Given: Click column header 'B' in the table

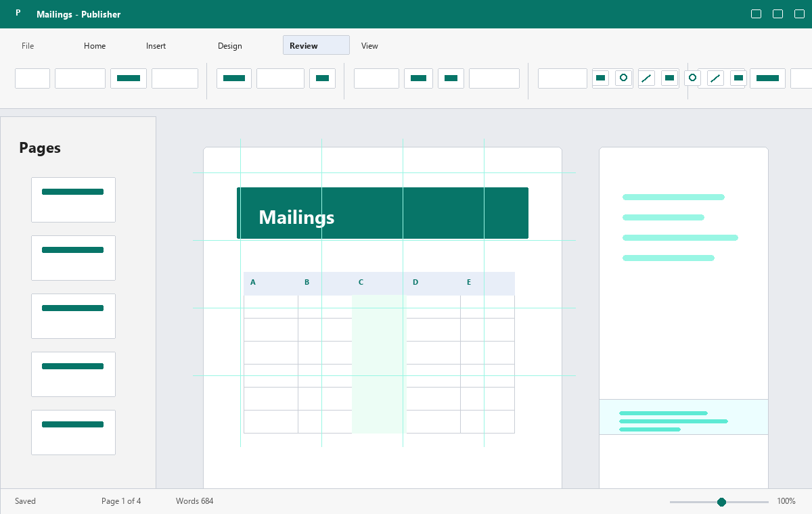Looking at the screenshot, I should pyautogui.click(x=307, y=282).
